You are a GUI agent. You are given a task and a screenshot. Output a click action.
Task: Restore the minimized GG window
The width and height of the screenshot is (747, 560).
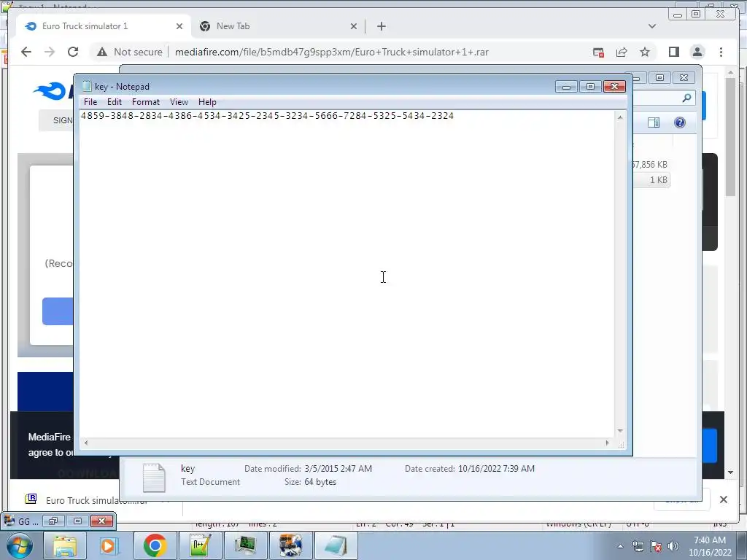(x=53, y=521)
